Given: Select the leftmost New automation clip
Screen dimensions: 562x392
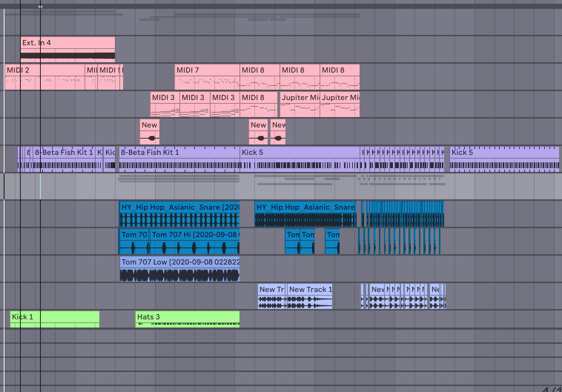Looking at the screenshot, I should (x=150, y=132).
